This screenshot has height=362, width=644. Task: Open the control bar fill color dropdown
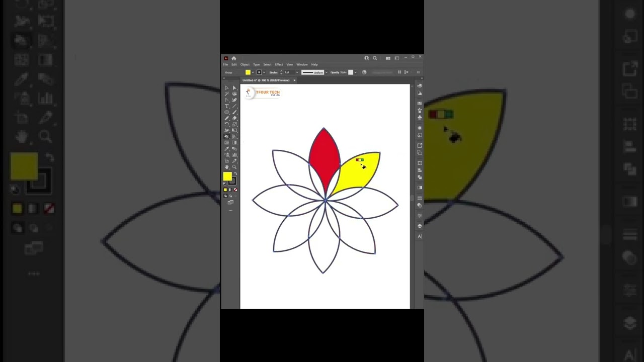pos(253,72)
